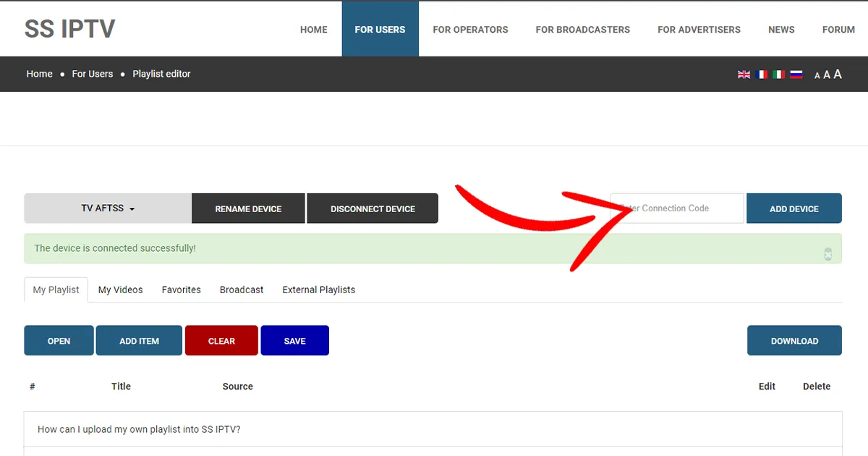The width and height of the screenshot is (868, 456).
Task: Open the TV AFTSS device dropdown
Action: (x=108, y=208)
